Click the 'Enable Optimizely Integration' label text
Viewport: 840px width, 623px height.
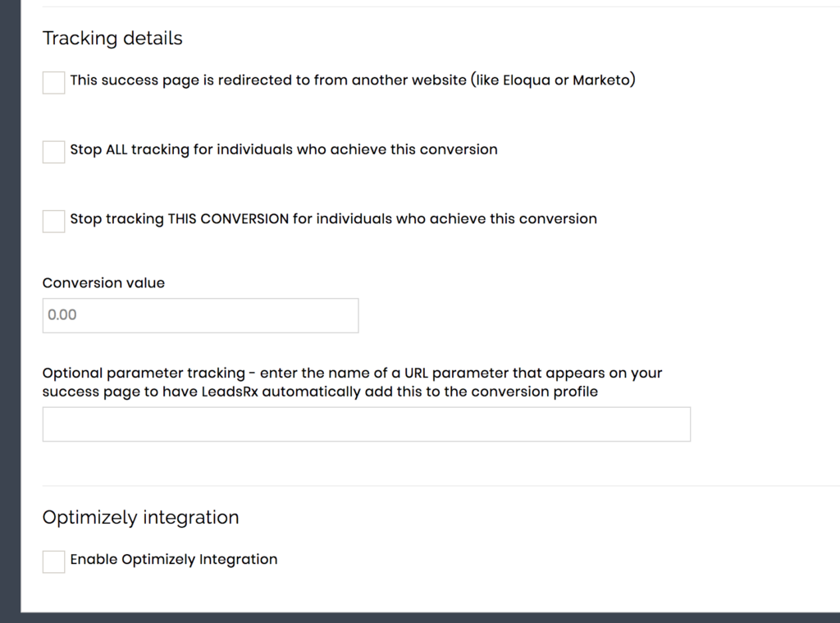point(174,559)
